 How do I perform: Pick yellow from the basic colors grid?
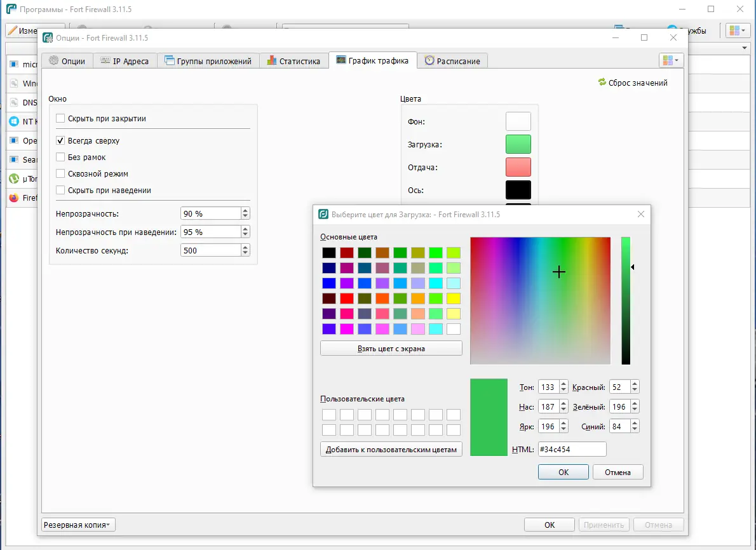453,298
